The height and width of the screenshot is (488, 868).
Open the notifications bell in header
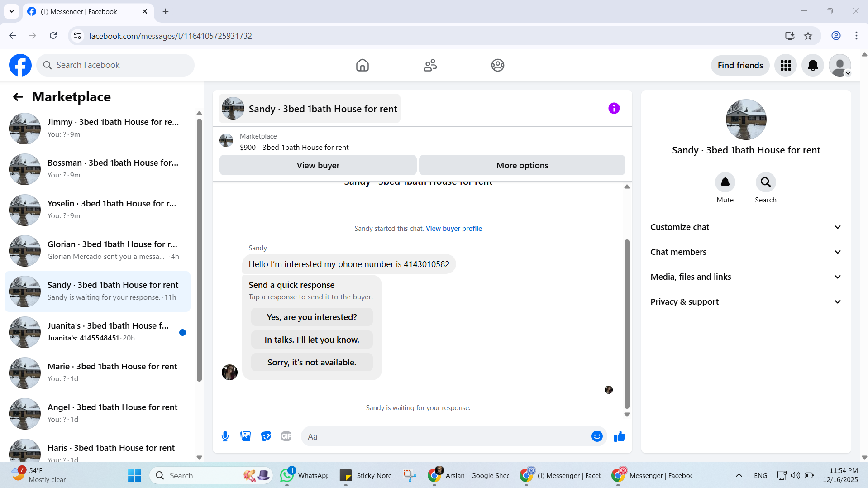coord(812,65)
